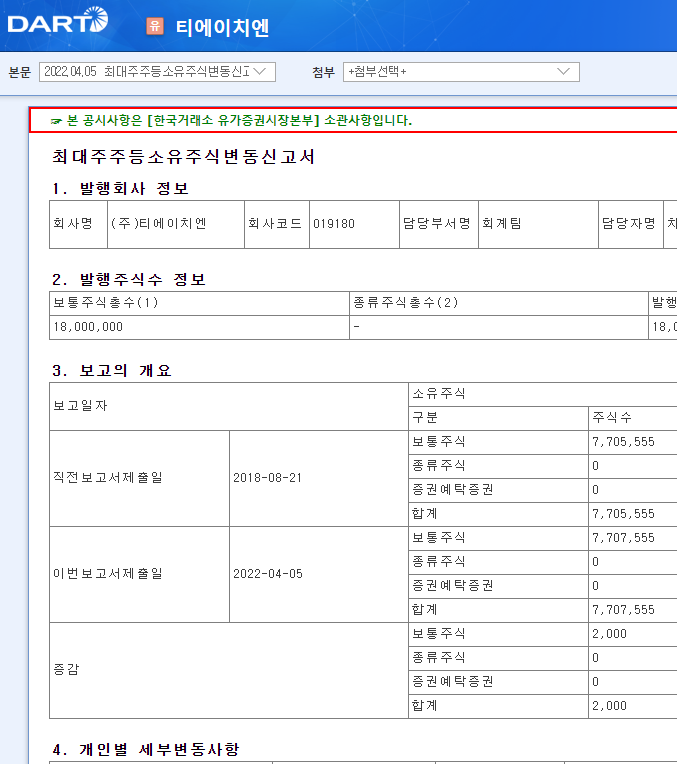Screen dimensions: 677x764
Task: Click the company code 019180 cell
Action: (354, 224)
